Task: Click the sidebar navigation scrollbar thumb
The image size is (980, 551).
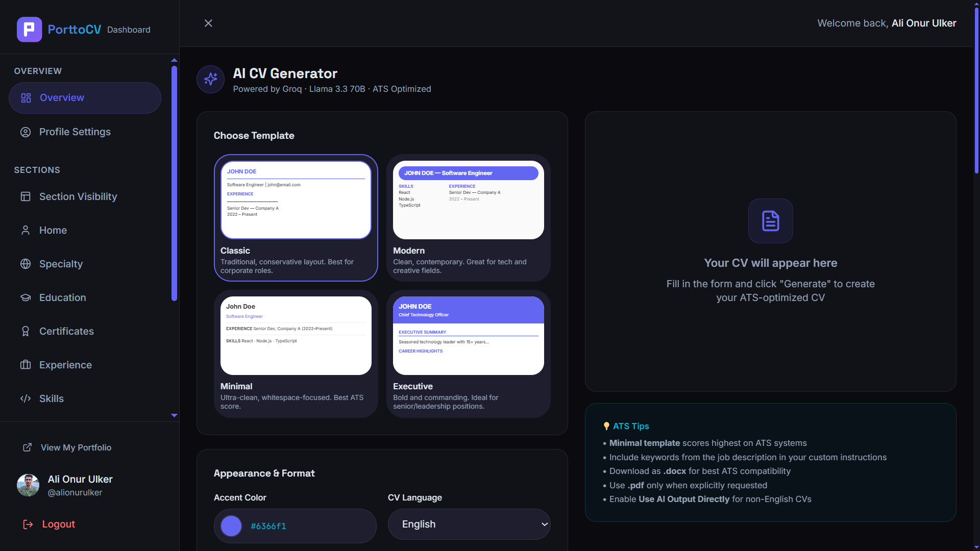Action: (x=174, y=184)
